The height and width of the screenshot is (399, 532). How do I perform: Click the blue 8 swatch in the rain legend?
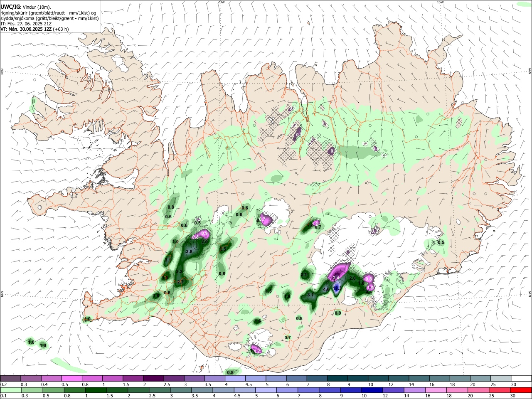pos(330,390)
